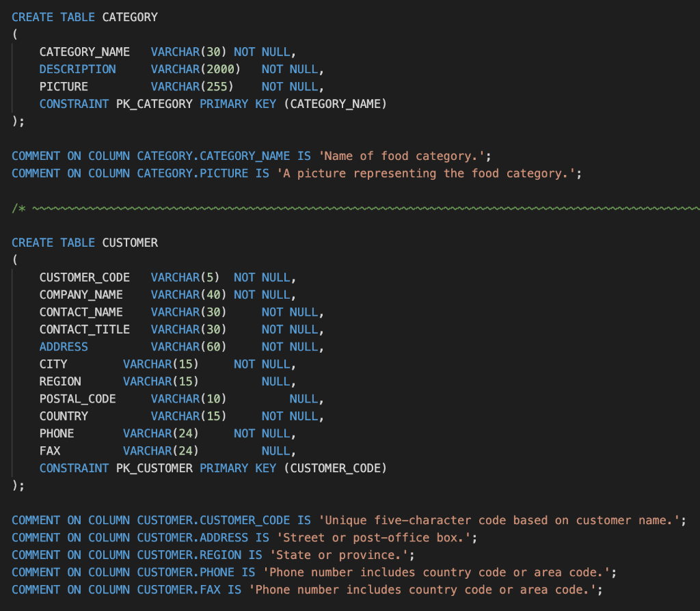Click the PICTURE column in CATEGORY table
Screen dimensions: 700x611
pos(64,86)
